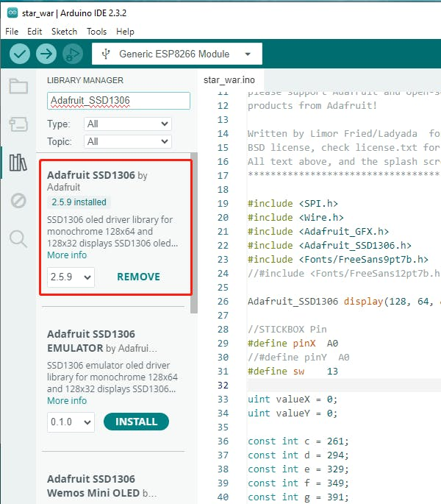Open the Sketch menu
441x504 pixels.
tap(64, 32)
